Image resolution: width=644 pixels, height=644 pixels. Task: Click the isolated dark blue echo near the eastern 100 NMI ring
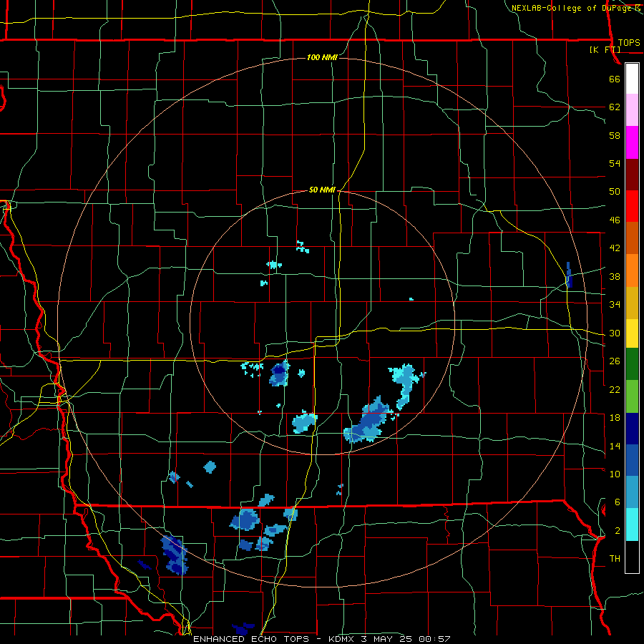pyautogui.click(x=568, y=275)
